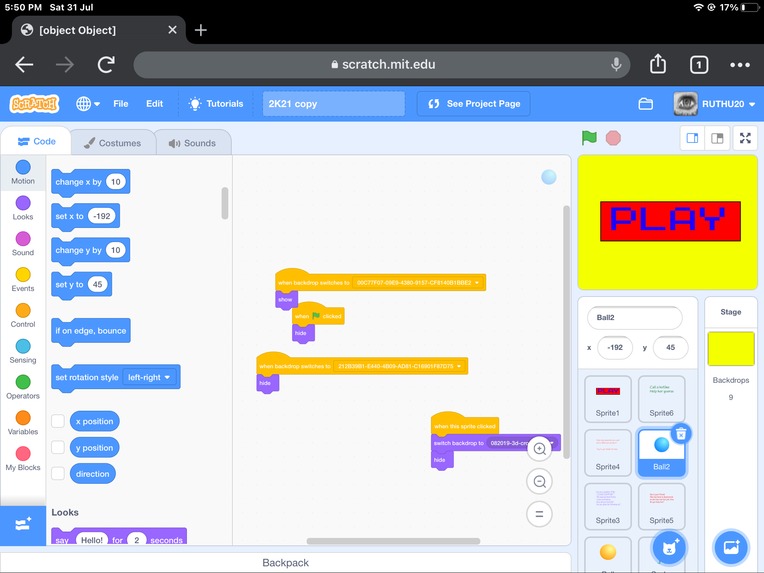The image size is (764, 573).
Task: Open the Sensing blocks category
Action: tap(23, 351)
